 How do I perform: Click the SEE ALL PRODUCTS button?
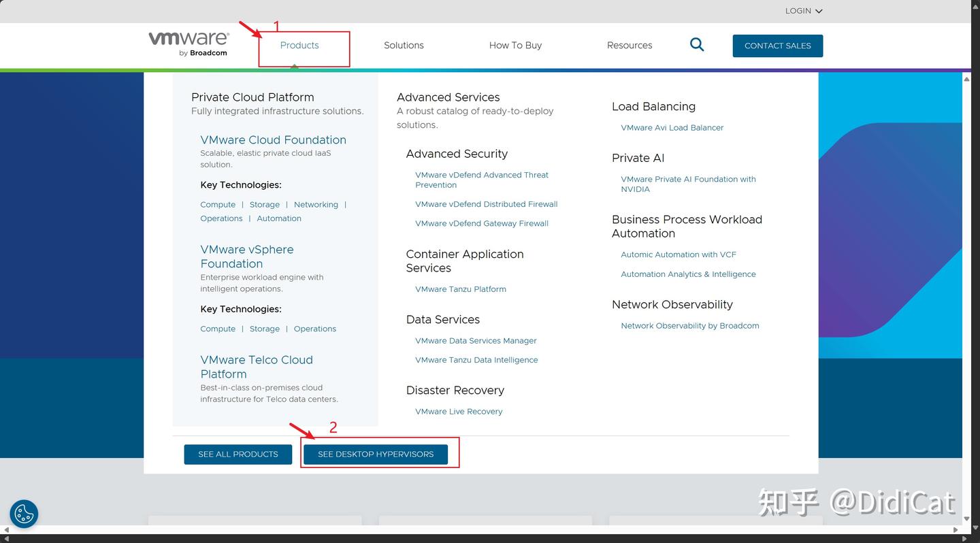point(238,455)
